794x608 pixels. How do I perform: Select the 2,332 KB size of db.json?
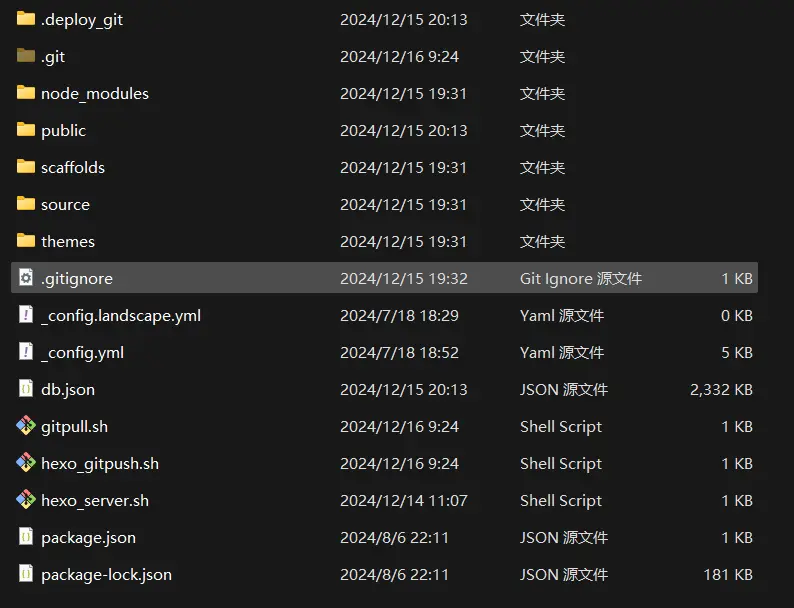tap(721, 390)
